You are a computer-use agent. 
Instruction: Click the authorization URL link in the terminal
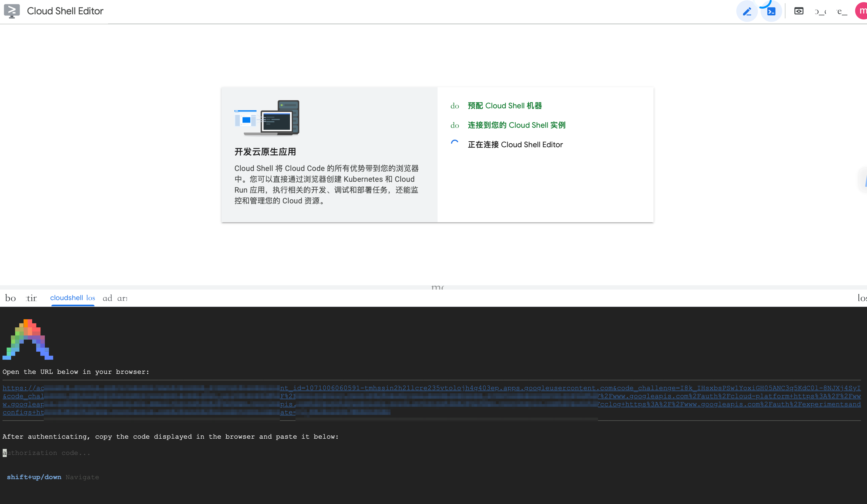click(x=432, y=400)
